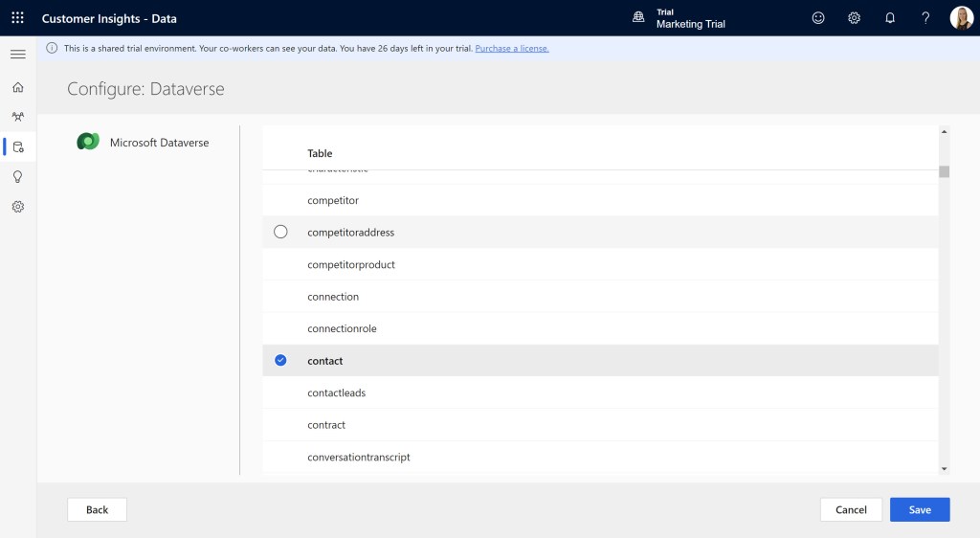This screenshot has height=538, width=980.
Task: Toggle the hamburger navigation menu
Action: [x=17, y=55]
